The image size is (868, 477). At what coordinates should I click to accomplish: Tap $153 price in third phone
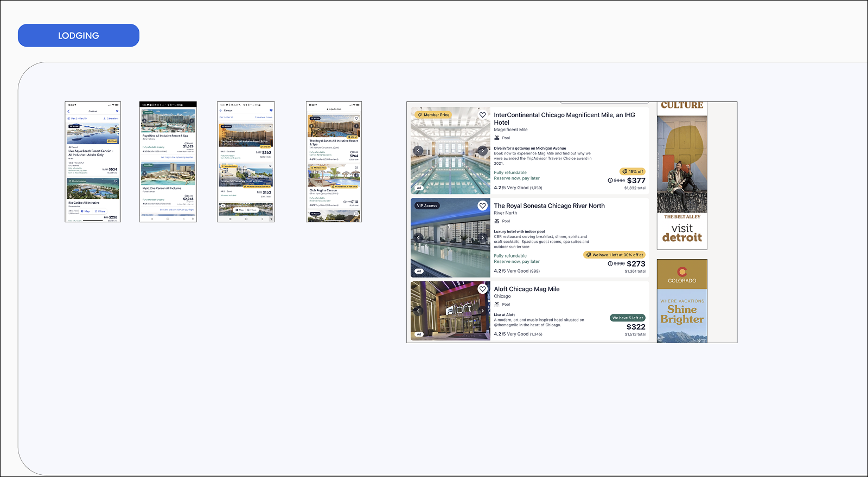point(267,192)
